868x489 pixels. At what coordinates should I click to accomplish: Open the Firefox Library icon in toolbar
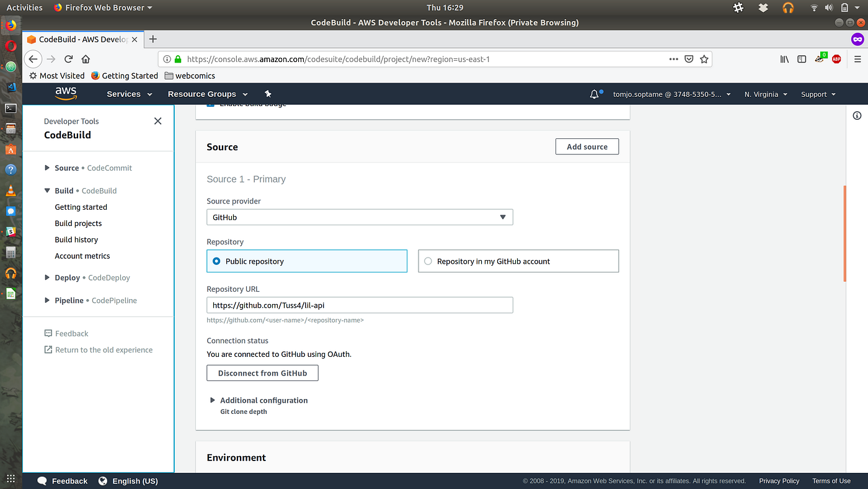(x=784, y=58)
